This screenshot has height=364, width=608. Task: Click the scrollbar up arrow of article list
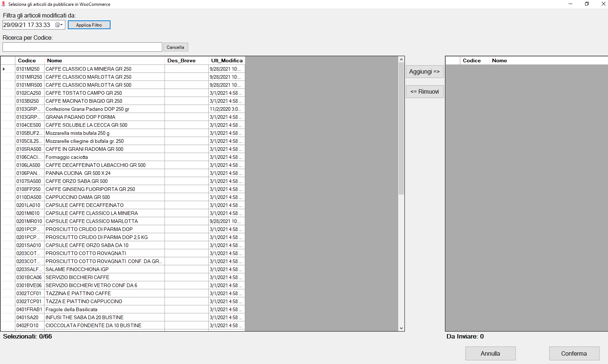(401, 60)
